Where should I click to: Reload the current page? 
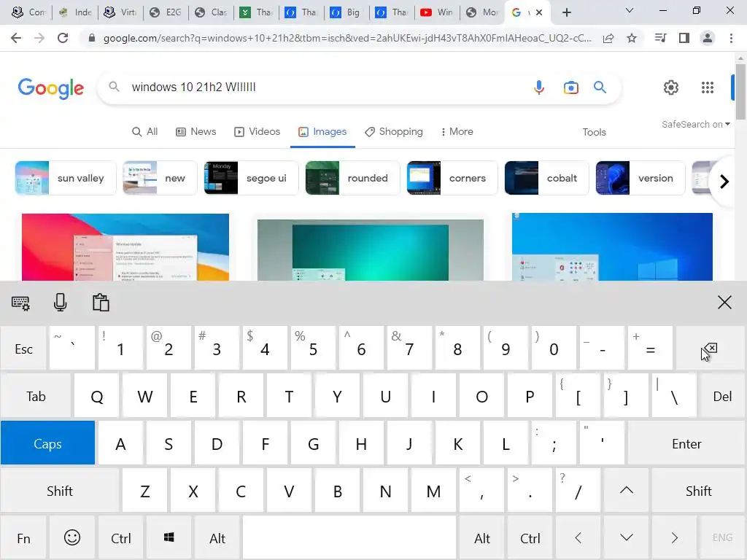pos(63,38)
